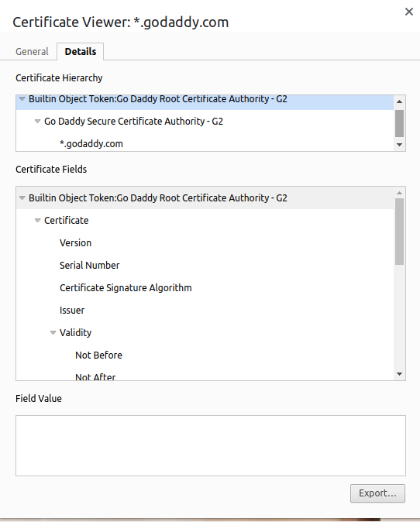
Task: Collapse Go Daddy Secure Certificate Authority node
Action: coord(38,121)
